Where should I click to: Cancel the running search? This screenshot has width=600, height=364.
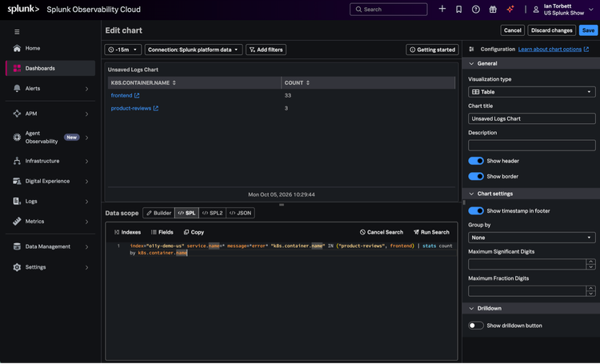tap(382, 232)
